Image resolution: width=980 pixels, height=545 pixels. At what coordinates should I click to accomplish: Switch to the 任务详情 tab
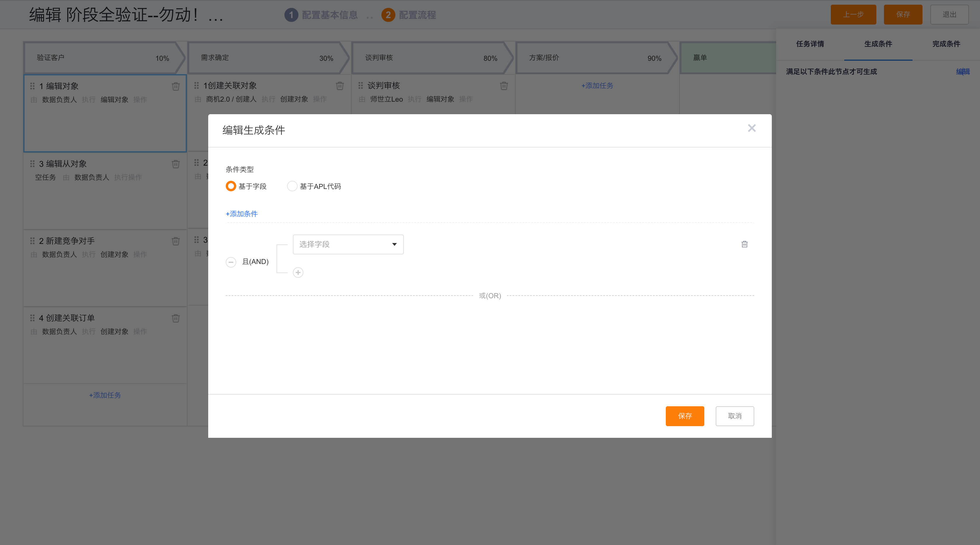[x=810, y=44]
